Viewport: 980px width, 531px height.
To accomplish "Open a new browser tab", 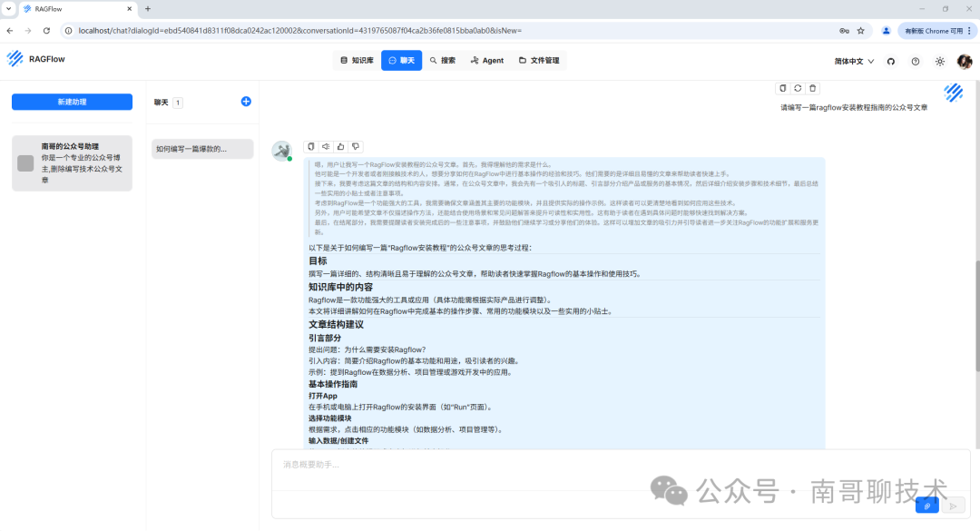I will point(148,9).
